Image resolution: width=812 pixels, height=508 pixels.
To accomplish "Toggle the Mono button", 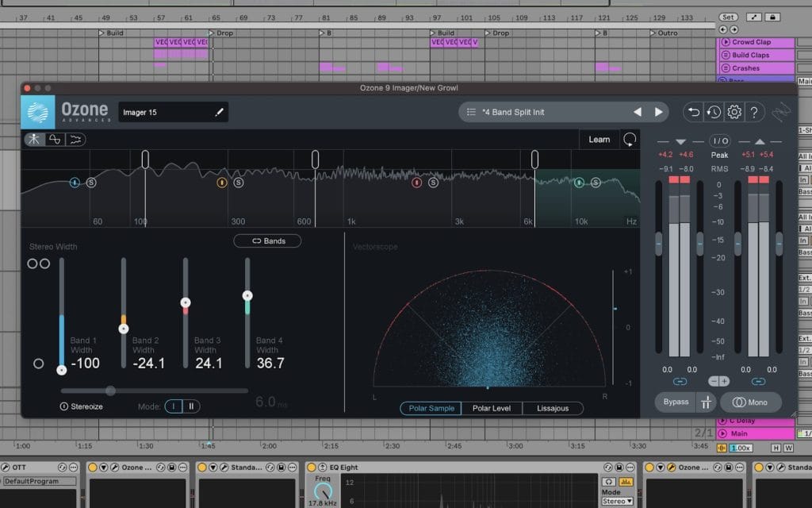I will 750,402.
